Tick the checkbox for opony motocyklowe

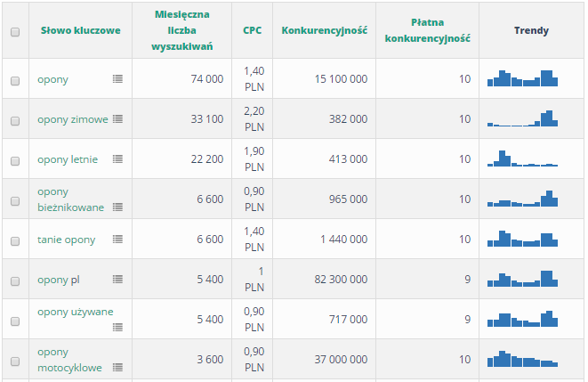[15, 361]
